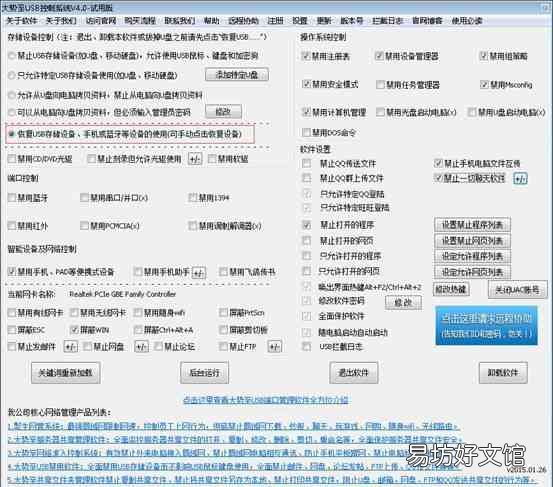Click the +/- button next to 禁止发邮件
553x487 pixels.
pyautogui.click(x=71, y=347)
